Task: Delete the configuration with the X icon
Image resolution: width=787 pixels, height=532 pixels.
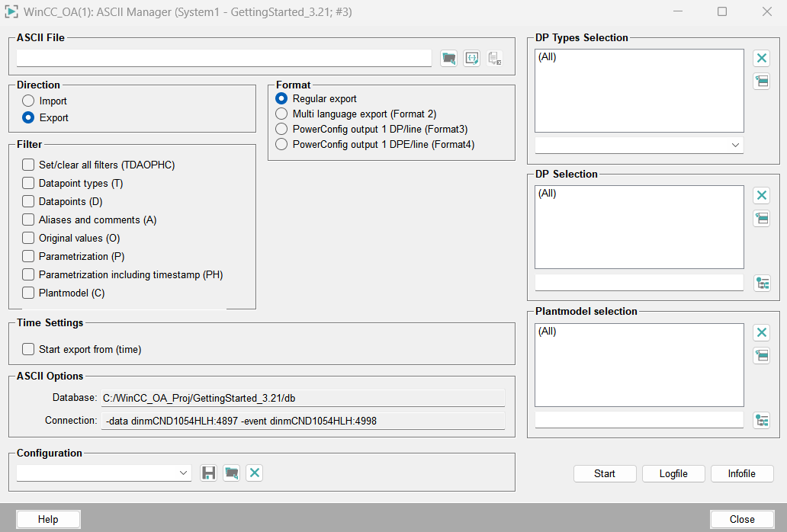Action: pos(255,473)
